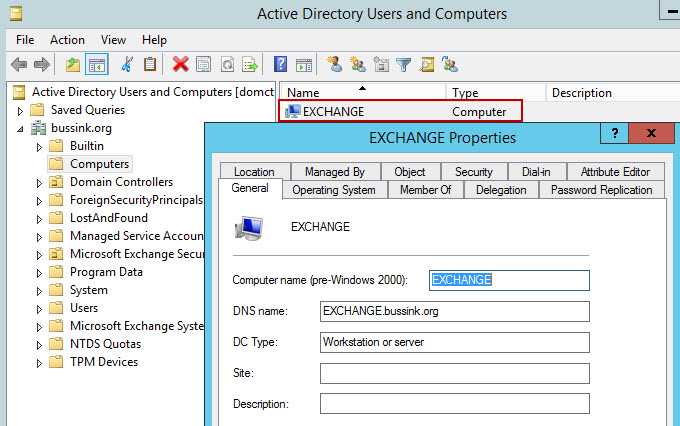Image resolution: width=680 pixels, height=426 pixels.
Task: Go back with the Back arrow
Action: point(19,65)
